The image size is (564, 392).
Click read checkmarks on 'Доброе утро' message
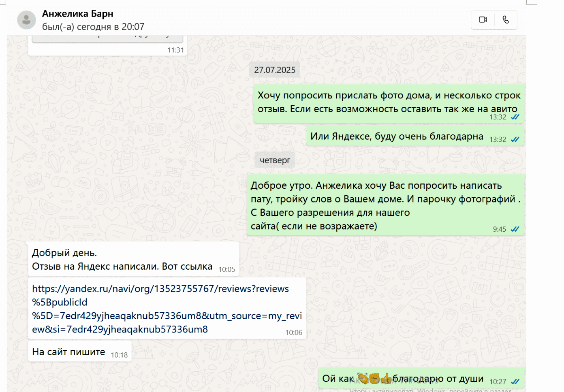(515, 229)
